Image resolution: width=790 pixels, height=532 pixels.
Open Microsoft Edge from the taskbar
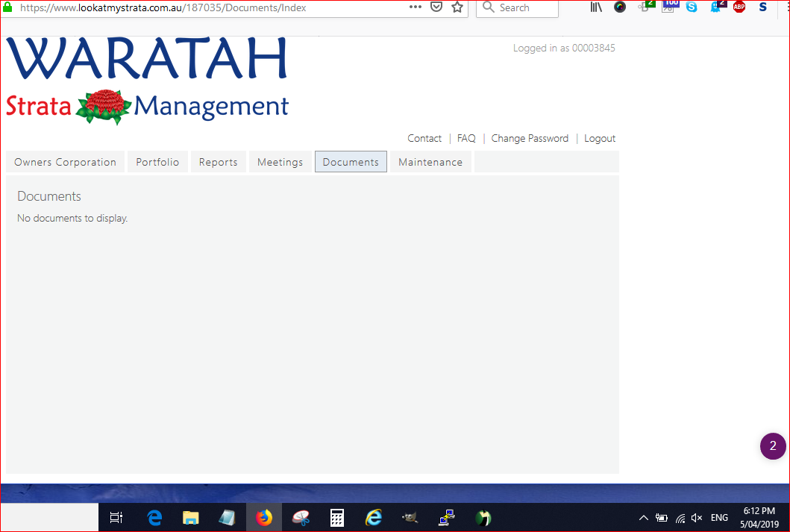154,517
